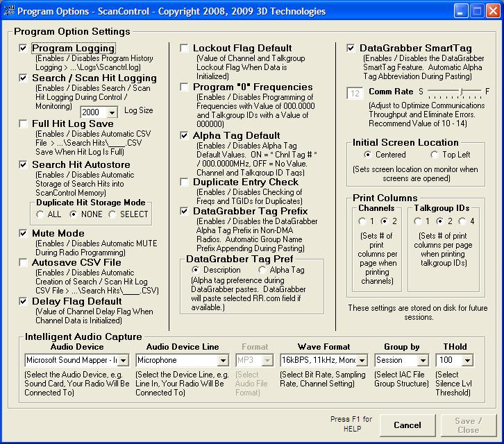The width and height of the screenshot is (504, 444).
Task: Select ALL duplicate hit storage mode
Action: (40, 214)
